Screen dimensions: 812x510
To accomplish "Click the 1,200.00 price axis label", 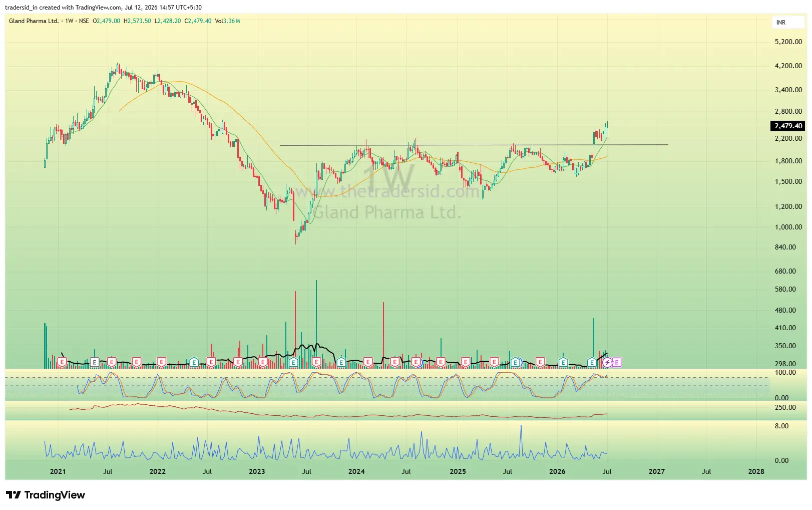I will [x=788, y=206].
